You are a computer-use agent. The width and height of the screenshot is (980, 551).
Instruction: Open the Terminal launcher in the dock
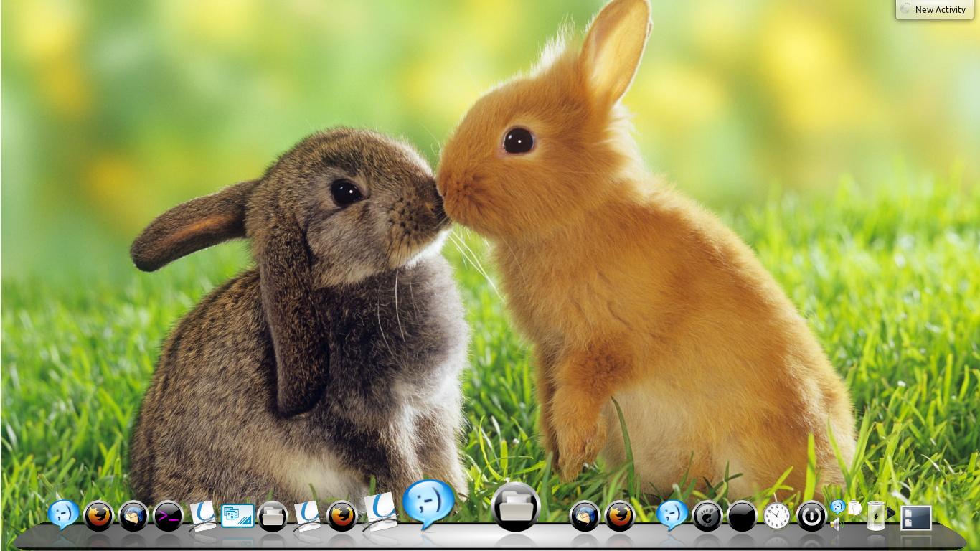coord(169,516)
